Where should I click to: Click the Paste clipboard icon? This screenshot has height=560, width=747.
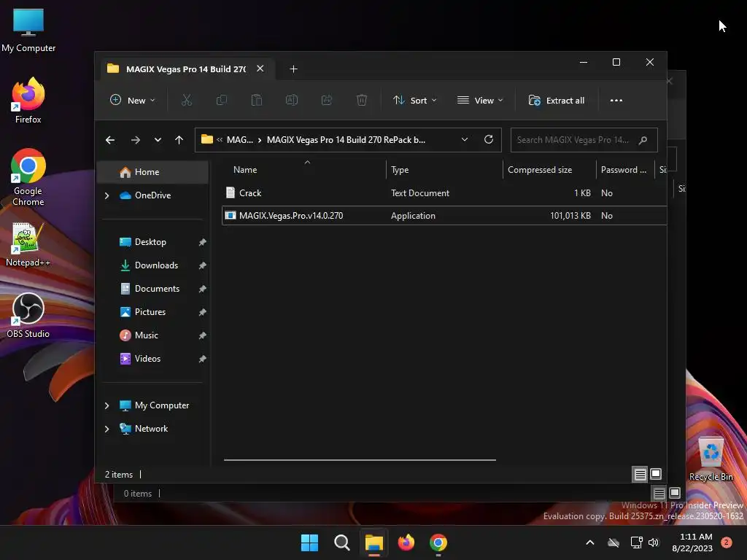pyautogui.click(x=256, y=101)
